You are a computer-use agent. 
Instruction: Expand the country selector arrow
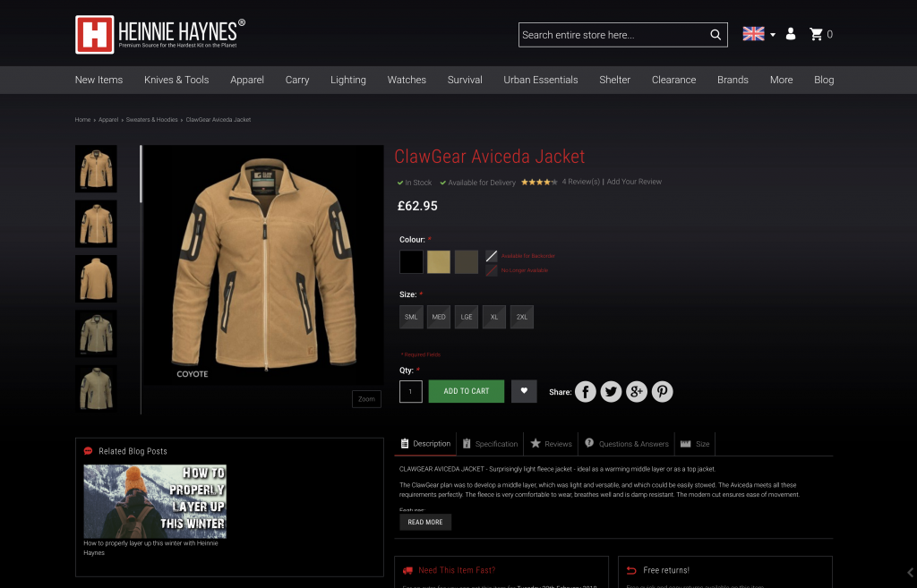point(773,35)
